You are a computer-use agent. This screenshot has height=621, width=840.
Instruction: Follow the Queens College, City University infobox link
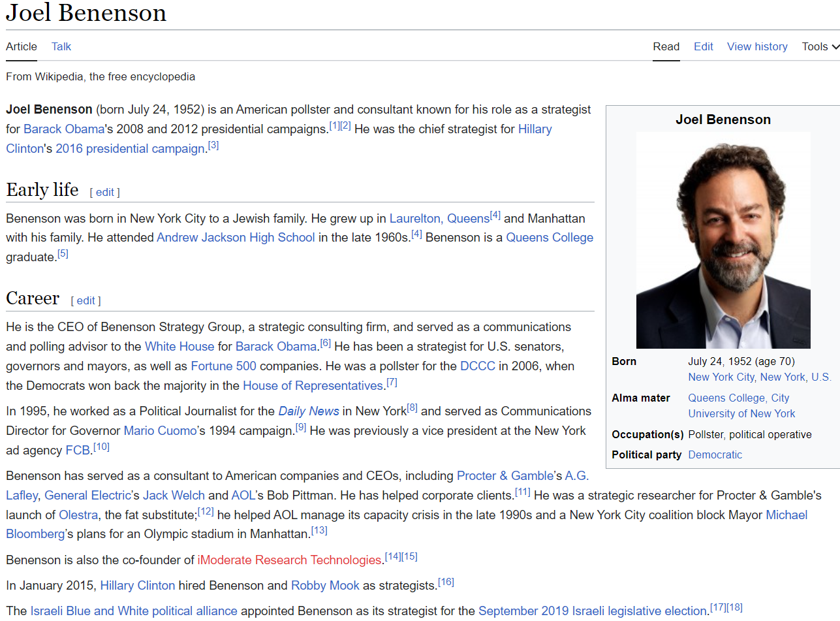[x=742, y=406]
